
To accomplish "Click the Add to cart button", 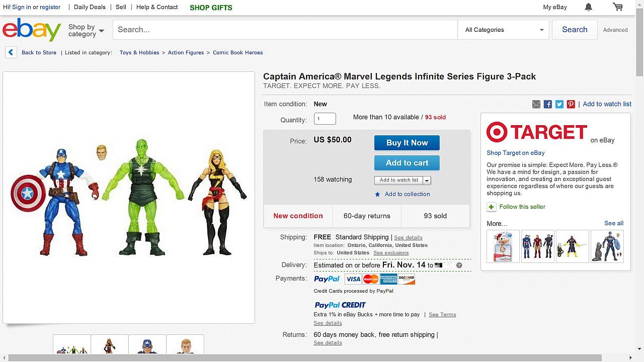I will (407, 163).
